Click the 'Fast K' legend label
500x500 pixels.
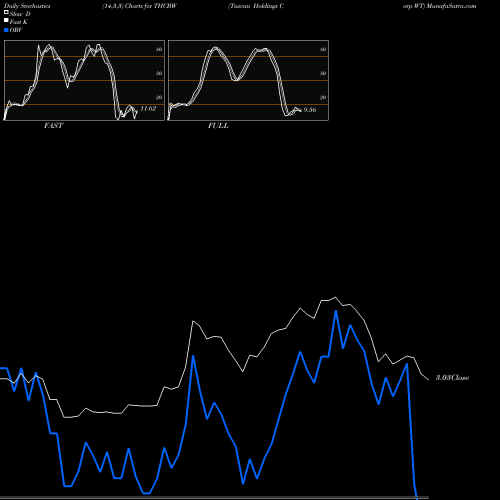19,22
